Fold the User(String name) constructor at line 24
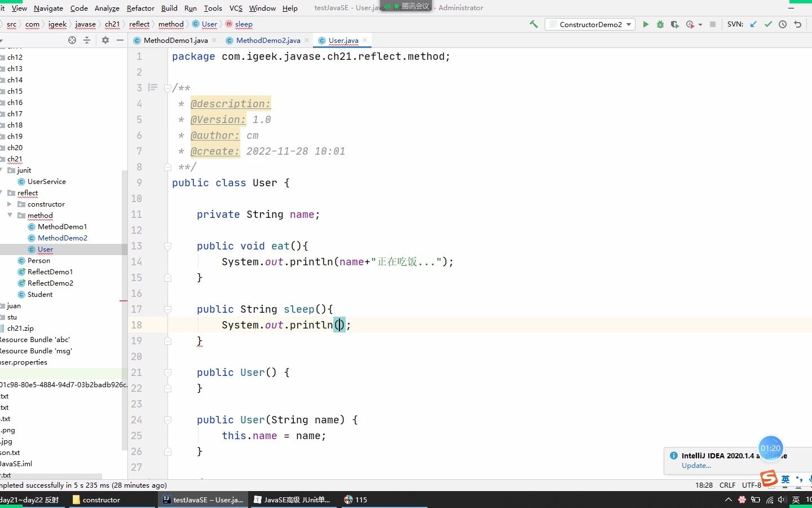 tap(167, 420)
